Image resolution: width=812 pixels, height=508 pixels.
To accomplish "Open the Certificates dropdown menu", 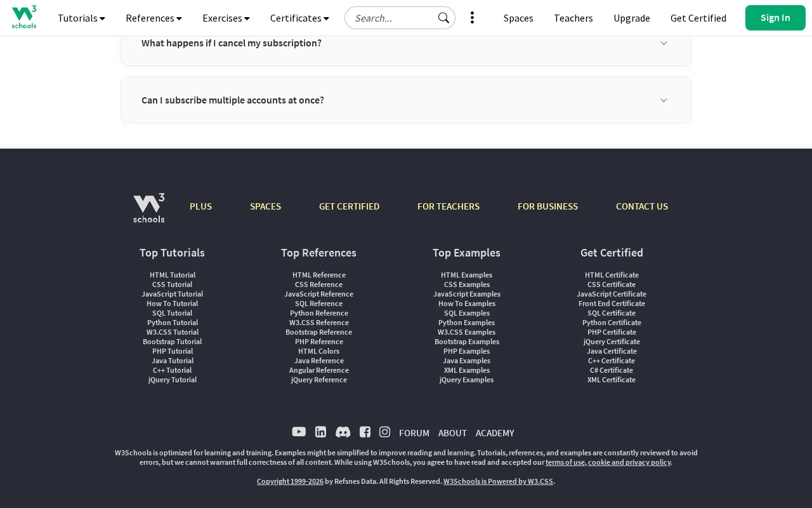I will pyautogui.click(x=299, y=18).
